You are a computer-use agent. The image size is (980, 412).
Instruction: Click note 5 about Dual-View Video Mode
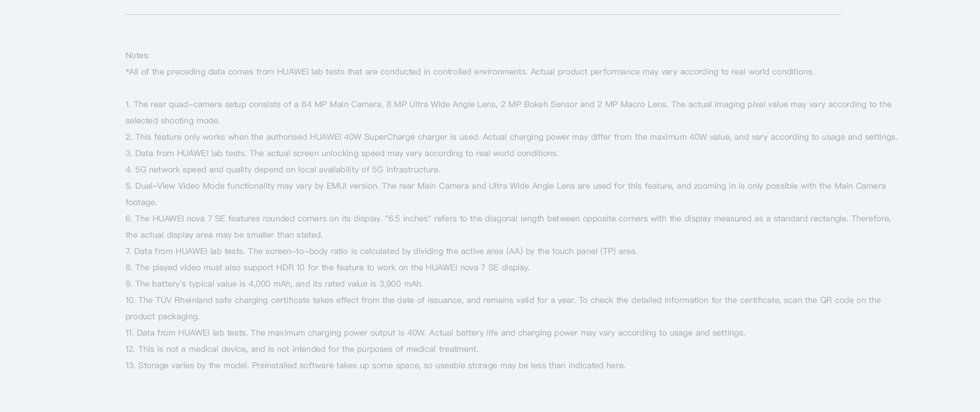[506, 194]
